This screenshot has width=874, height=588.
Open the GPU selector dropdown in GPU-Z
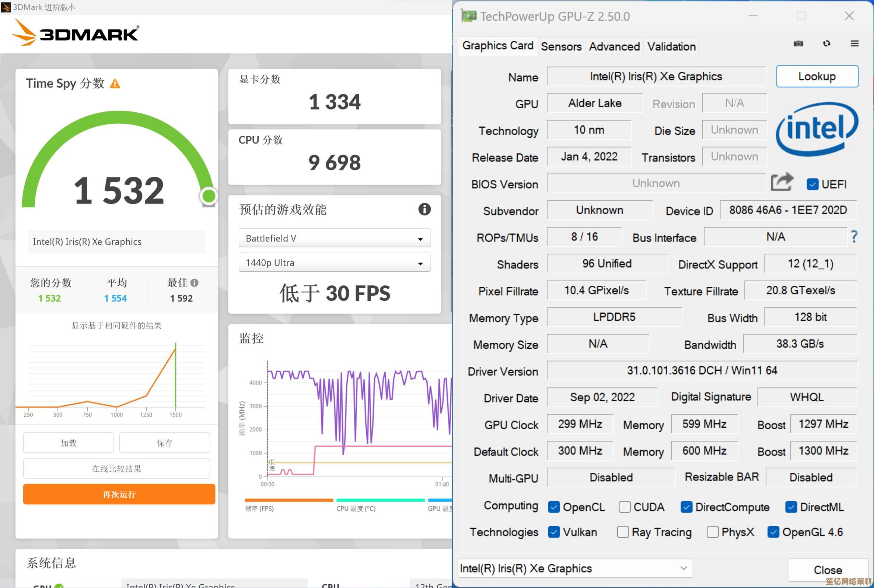pyautogui.click(x=575, y=568)
